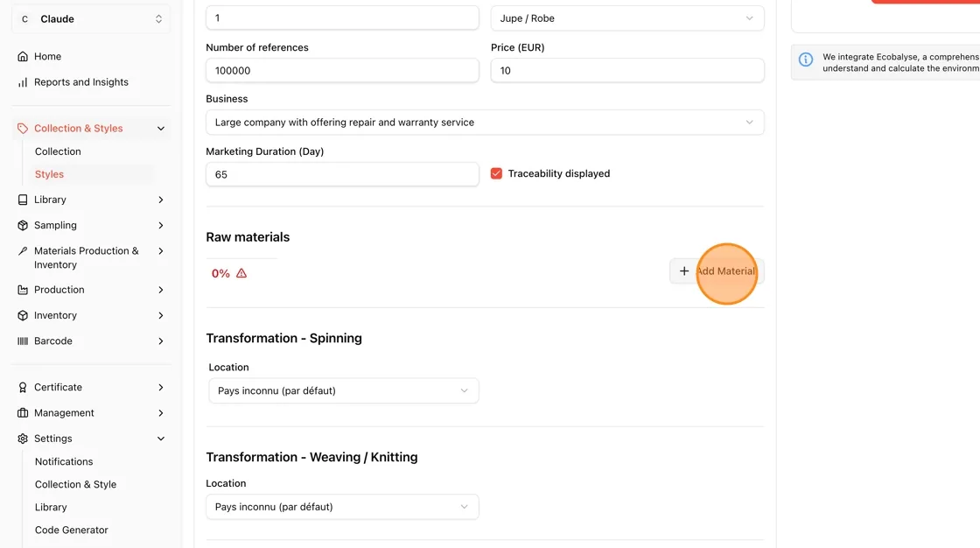Click the warning triangle next to 0%
The image size is (980, 548).
[241, 273]
